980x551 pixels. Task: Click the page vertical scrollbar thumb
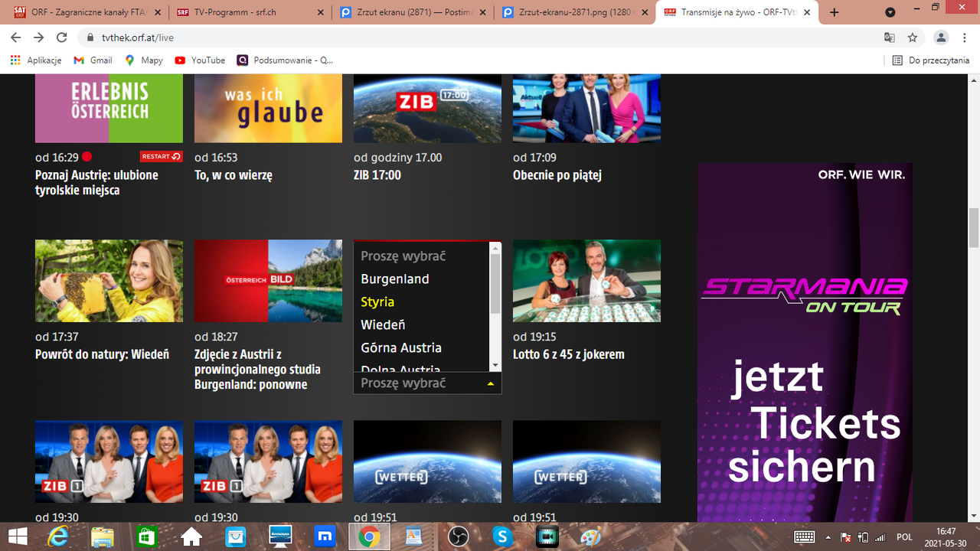pos(974,227)
